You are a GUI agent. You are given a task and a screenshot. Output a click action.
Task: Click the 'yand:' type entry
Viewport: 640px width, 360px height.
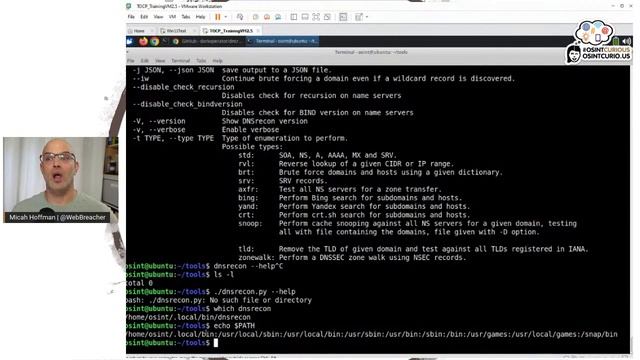tap(248, 206)
